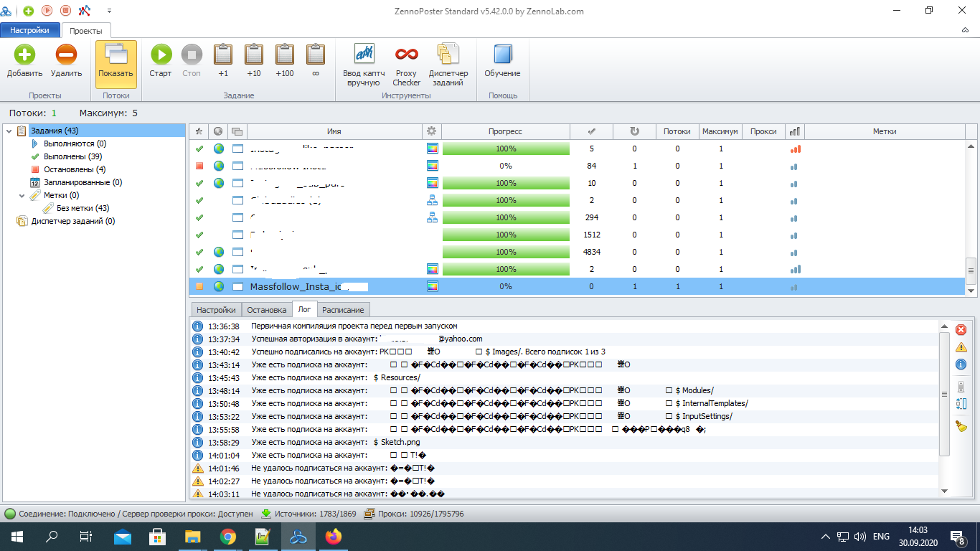Click the progress bar of the 294 successes row
The image size is (980, 551).
[506, 217]
